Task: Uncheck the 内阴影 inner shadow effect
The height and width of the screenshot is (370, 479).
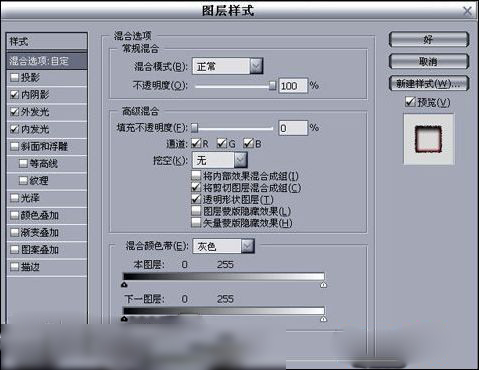Action: [14, 95]
